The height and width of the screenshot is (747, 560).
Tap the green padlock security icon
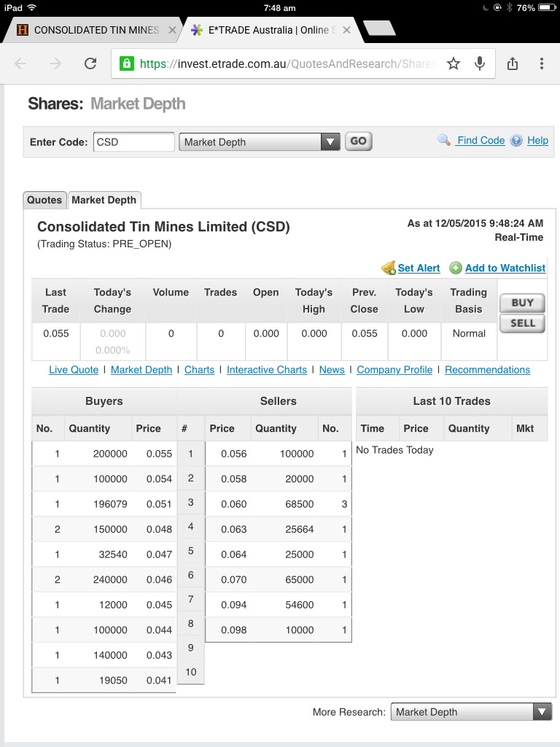[127, 63]
